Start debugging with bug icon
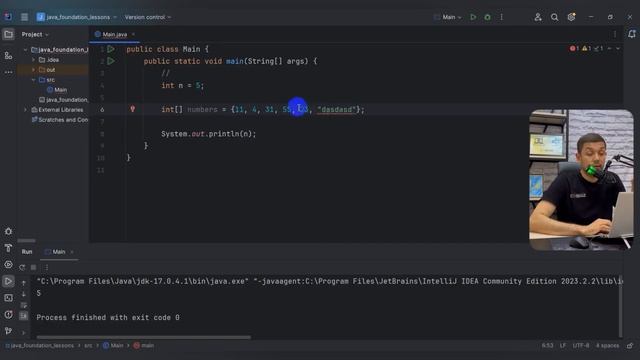 tap(487, 17)
